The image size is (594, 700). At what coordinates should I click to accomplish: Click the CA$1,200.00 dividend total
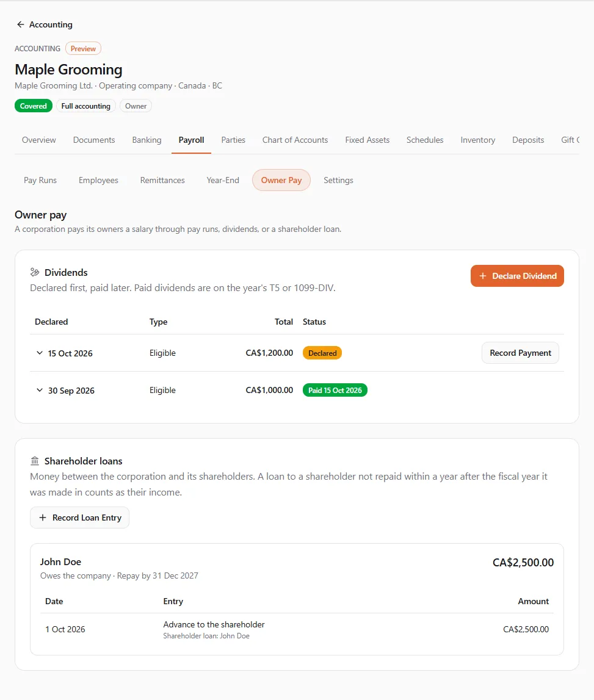point(269,353)
